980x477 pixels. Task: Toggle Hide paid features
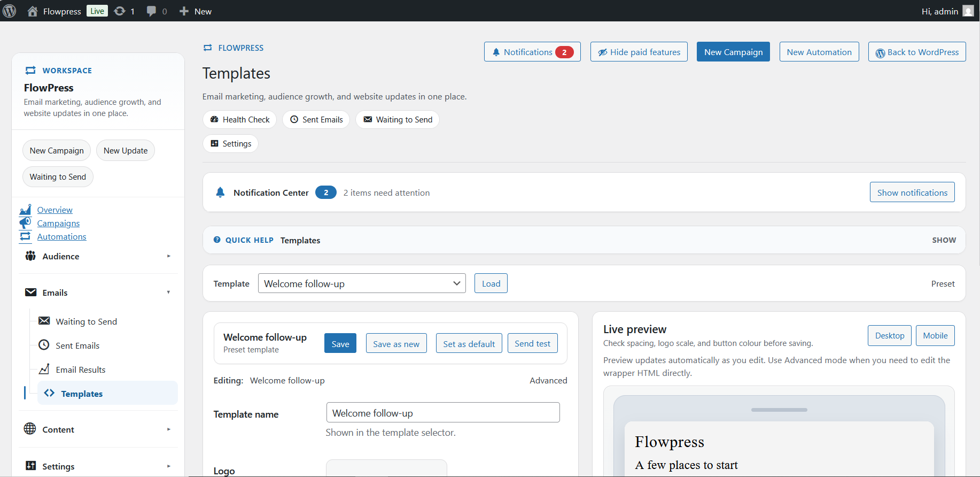pos(639,52)
